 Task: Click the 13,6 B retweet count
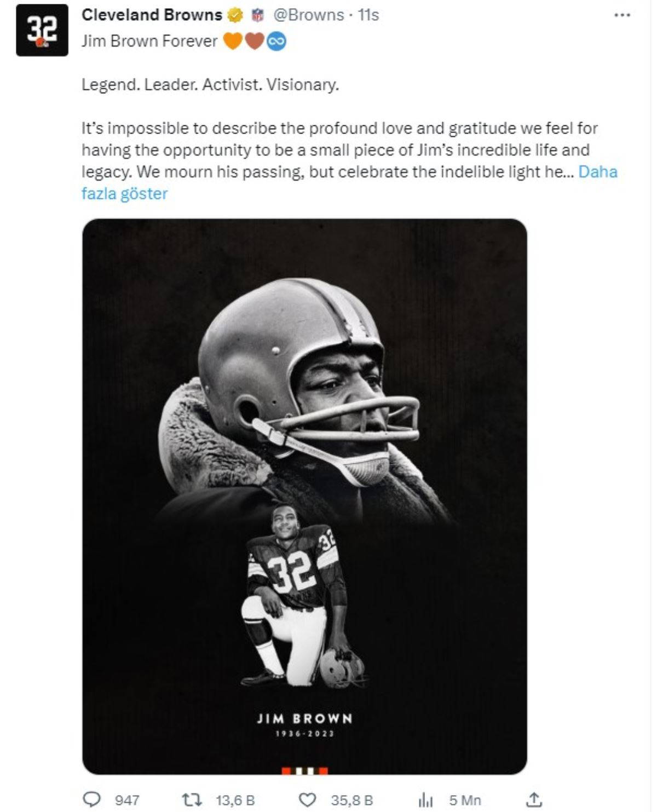(235, 800)
